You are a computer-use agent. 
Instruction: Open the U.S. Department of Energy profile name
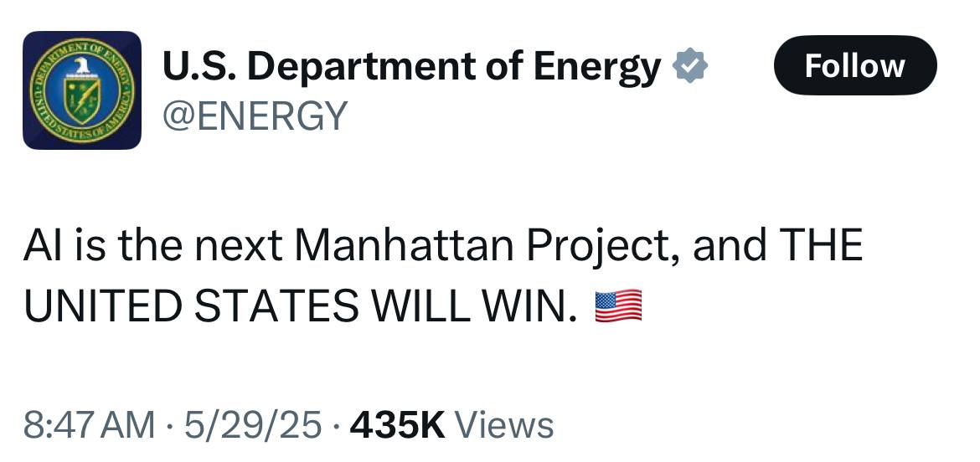click(412, 67)
